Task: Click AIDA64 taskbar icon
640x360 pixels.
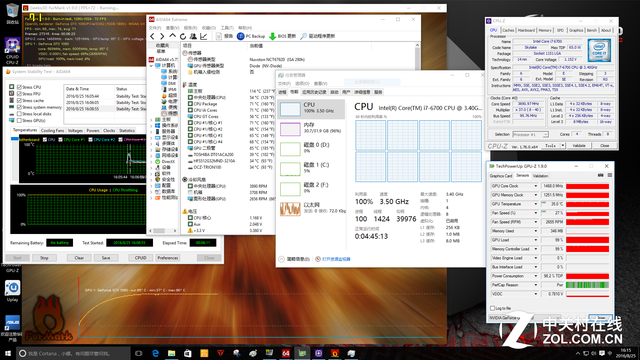Action: coord(286,353)
